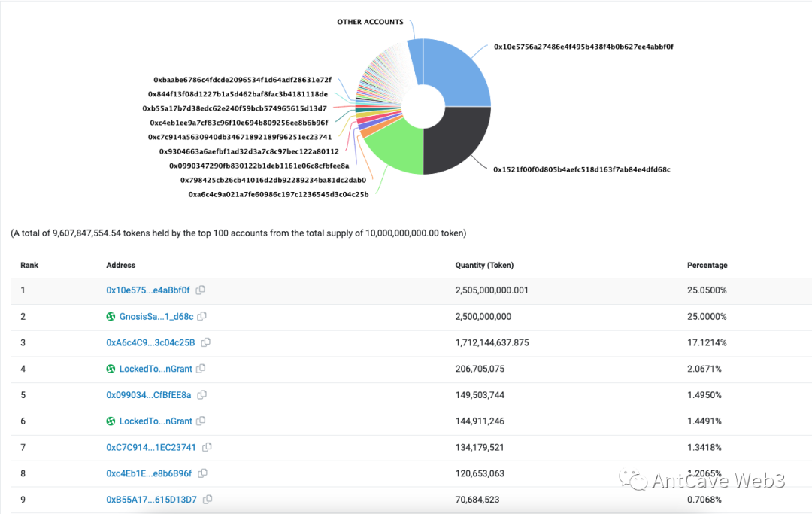Open address link 0xB55A17...615D13D7

click(x=152, y=499)
